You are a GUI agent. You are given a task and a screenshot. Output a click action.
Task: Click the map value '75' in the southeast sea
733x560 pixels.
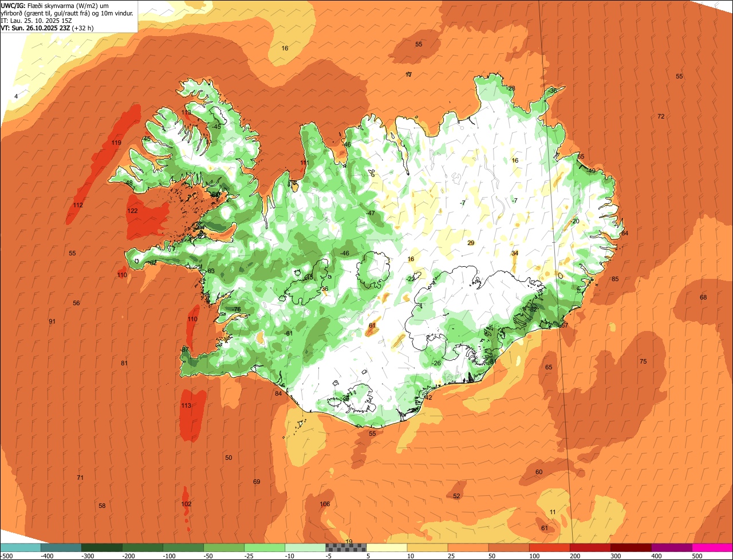click(643, 361)
